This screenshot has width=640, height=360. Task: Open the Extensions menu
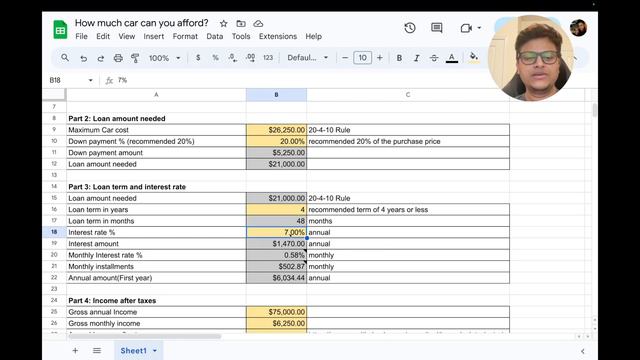tap(278, 36)
